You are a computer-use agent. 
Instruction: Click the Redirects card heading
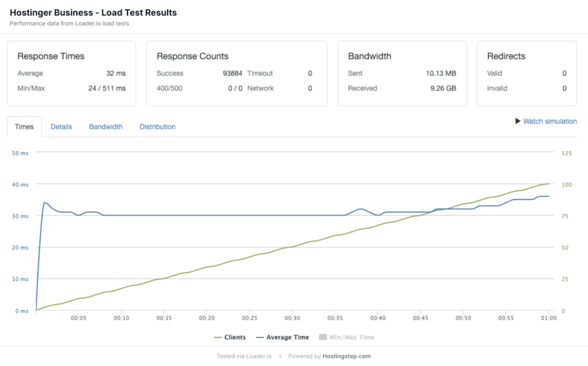tap(506, 56)
